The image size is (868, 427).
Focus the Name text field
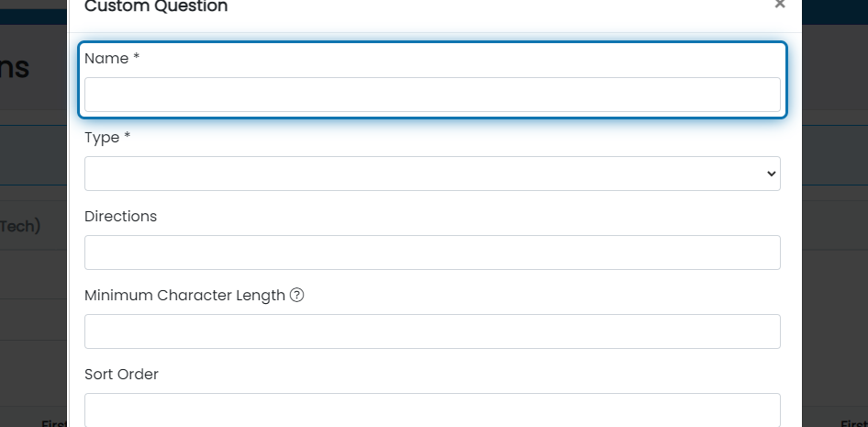432,95
